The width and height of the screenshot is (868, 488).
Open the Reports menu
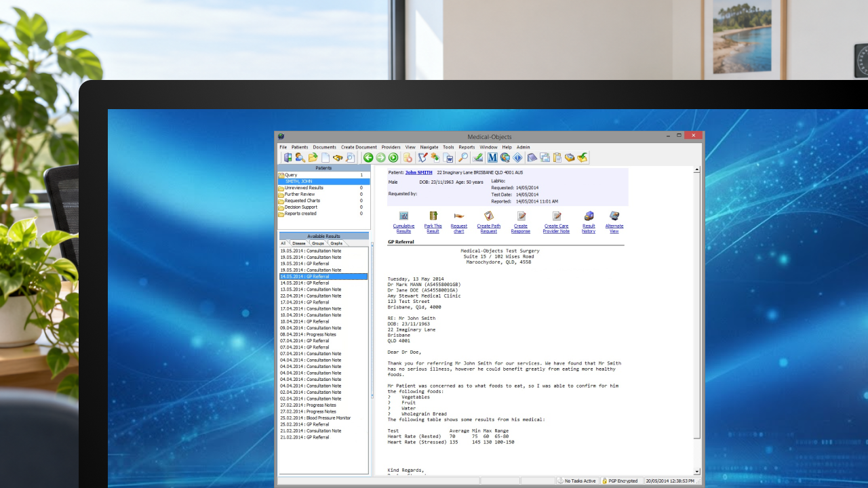tap(467, 147)
